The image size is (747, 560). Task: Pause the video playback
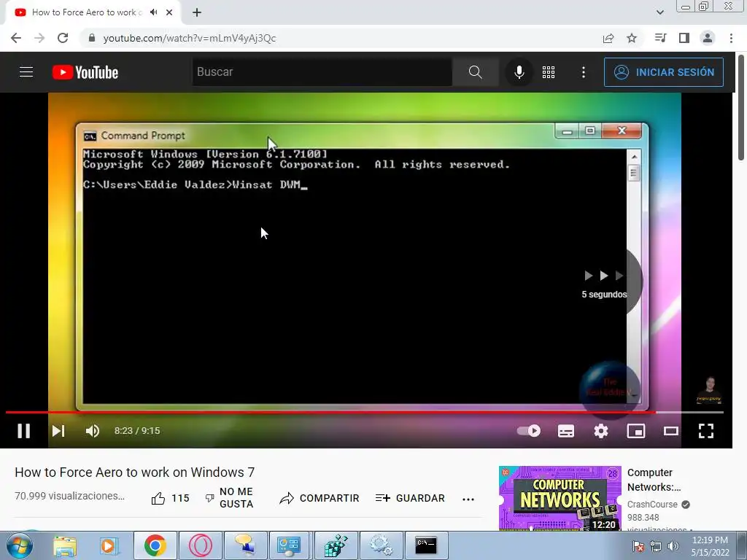pos(24,431)
